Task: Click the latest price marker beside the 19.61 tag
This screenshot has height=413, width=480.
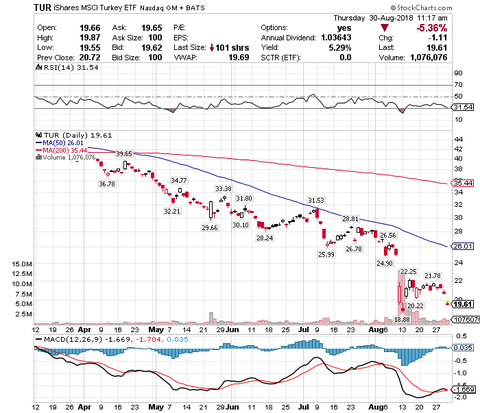Action: pos(447,303)
